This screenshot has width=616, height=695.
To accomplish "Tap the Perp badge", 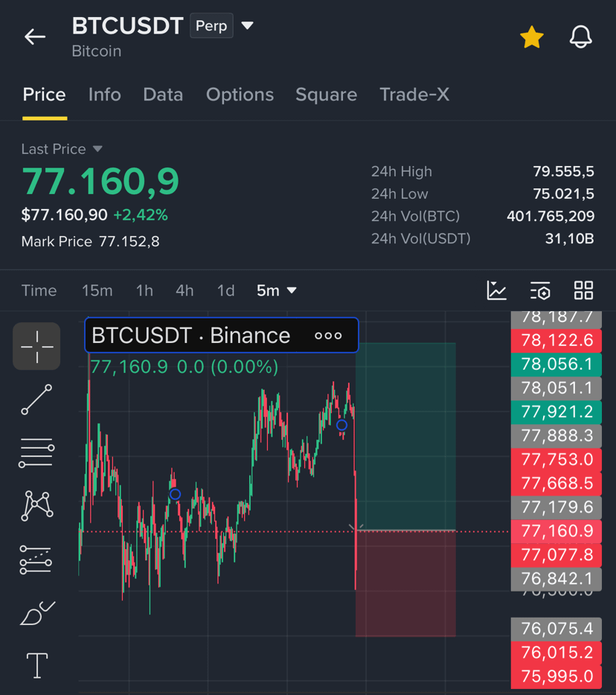I will click(211, 26).
